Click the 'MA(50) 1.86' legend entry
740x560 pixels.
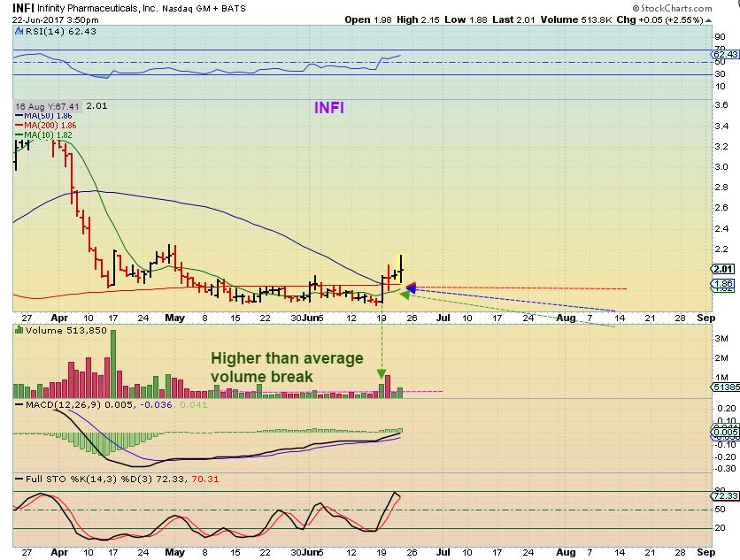tap(44, 116)
